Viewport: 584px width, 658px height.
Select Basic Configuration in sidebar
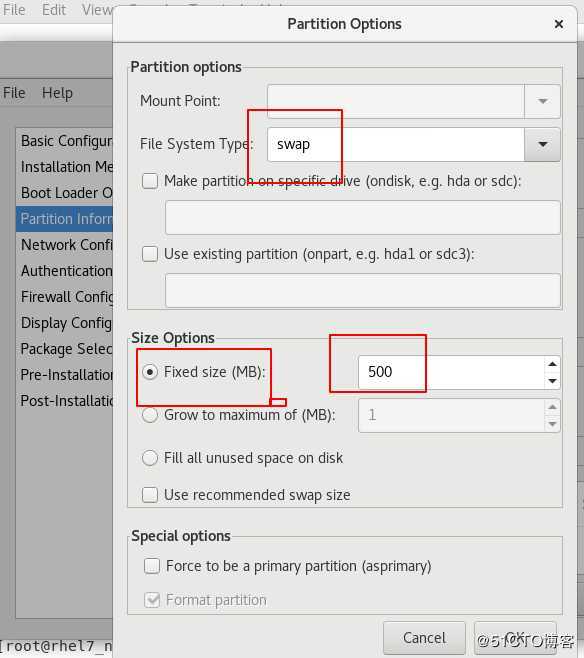[x=65, y=141]
